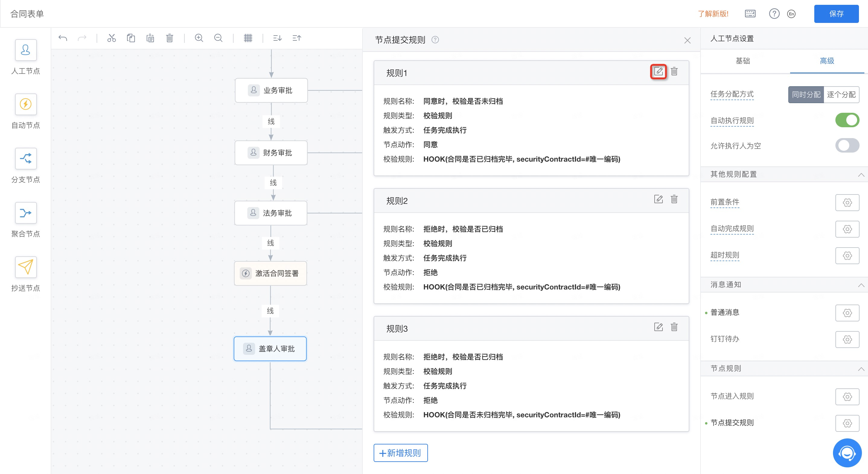The width and height of the screenshot is (868, 474).
Task: Collapse the 消息通知 section
Action: (x=861, y=285)
